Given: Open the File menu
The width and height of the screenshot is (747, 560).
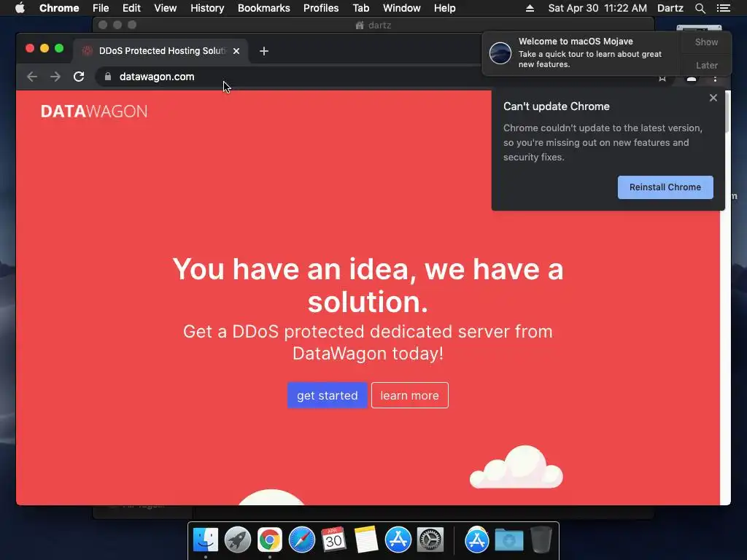Looking at the screenshot, I should [x=101, y=8].
